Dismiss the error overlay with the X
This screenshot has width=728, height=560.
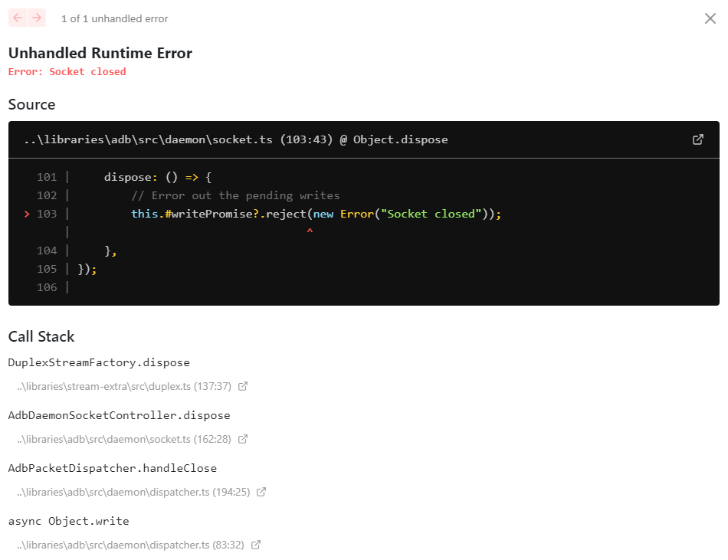pos(710,18)
